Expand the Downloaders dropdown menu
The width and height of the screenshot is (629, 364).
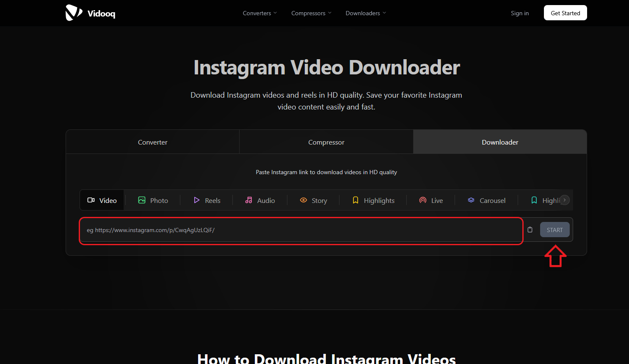(x=366, y=13)
